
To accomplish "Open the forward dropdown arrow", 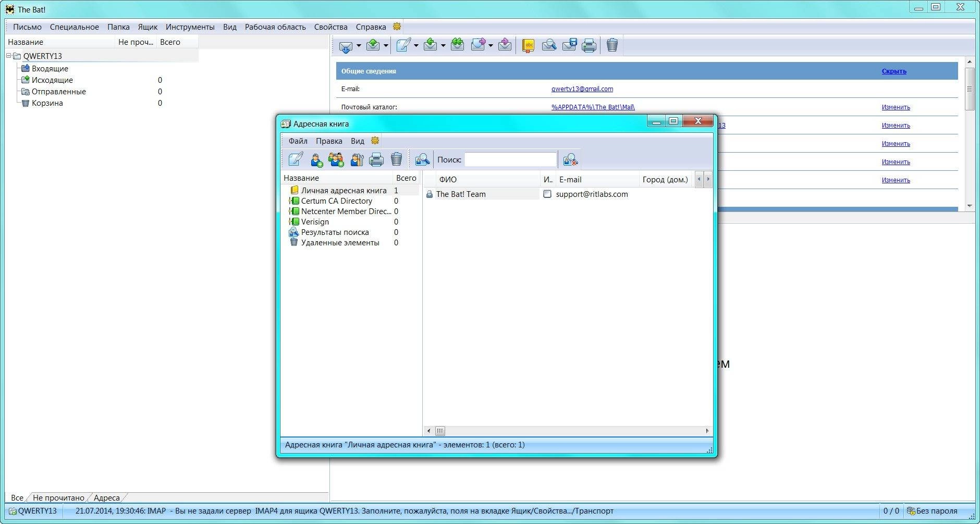I will pos(491,46).
